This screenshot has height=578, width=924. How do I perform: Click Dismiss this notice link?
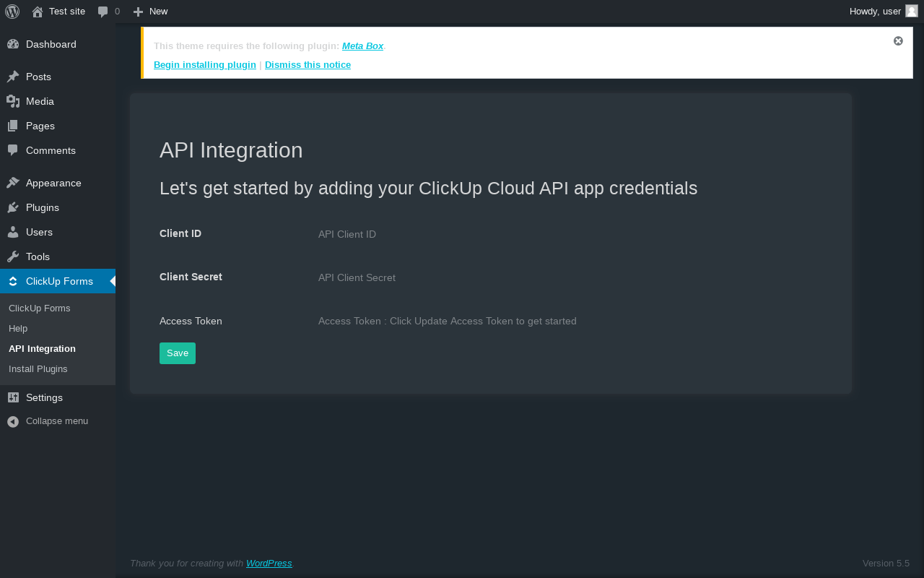tap(308, 65)
